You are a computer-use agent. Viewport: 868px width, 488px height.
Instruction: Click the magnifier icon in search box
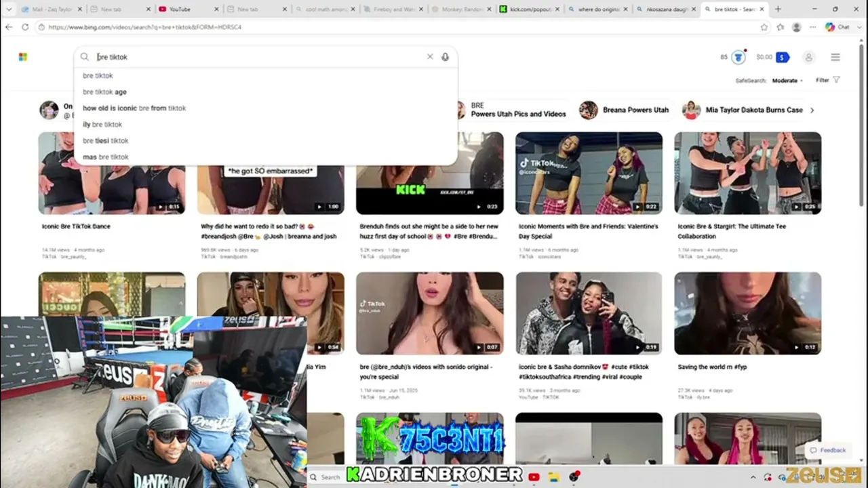(x=85, y=57)
